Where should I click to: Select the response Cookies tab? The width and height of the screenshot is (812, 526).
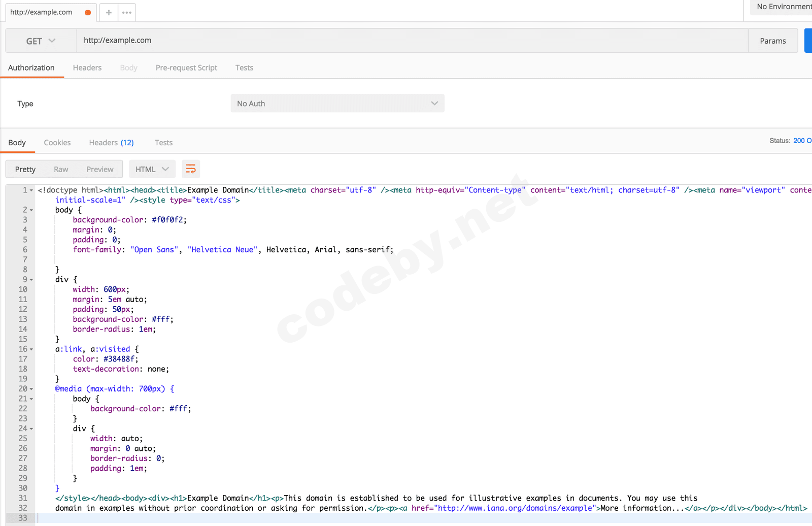[57, 143]
